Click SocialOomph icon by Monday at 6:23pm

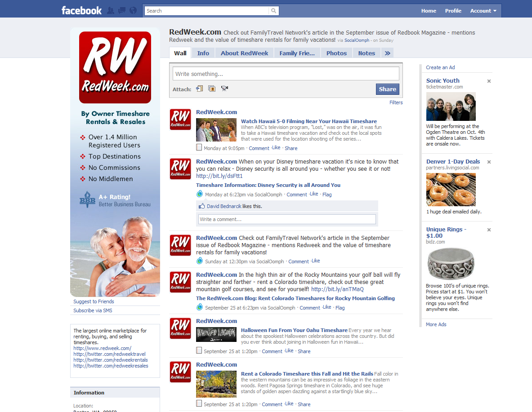pos(200,194)
